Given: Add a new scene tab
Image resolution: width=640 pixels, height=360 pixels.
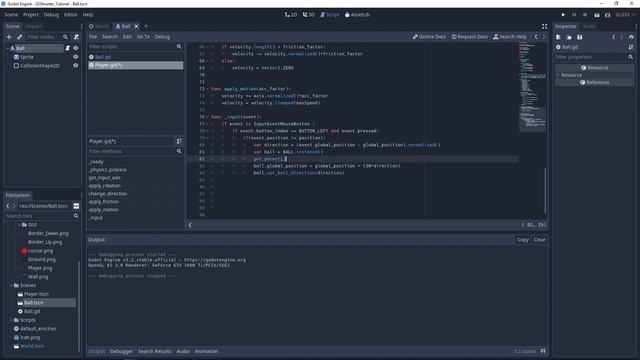Looking at the screenshot, I should point(146,26).
